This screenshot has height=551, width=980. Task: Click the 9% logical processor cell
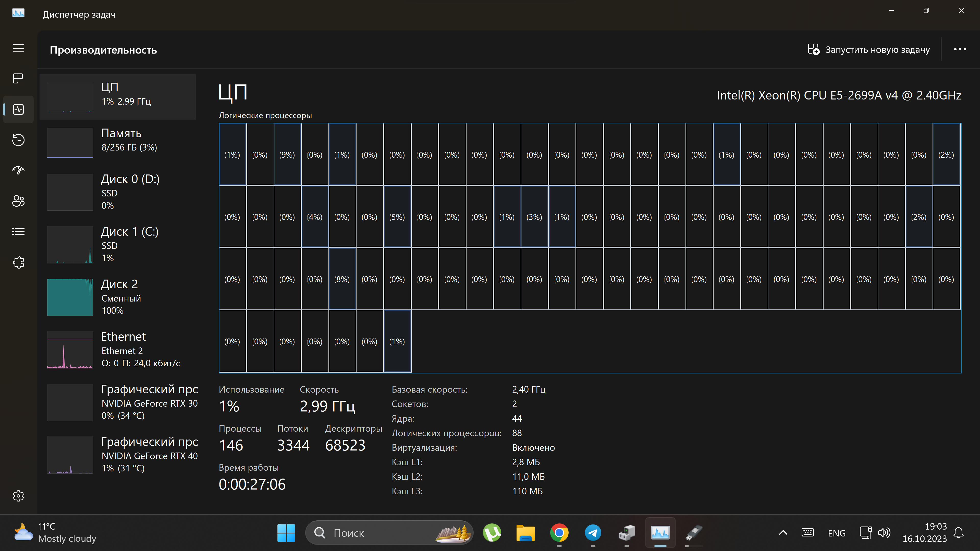coord(287,154)
